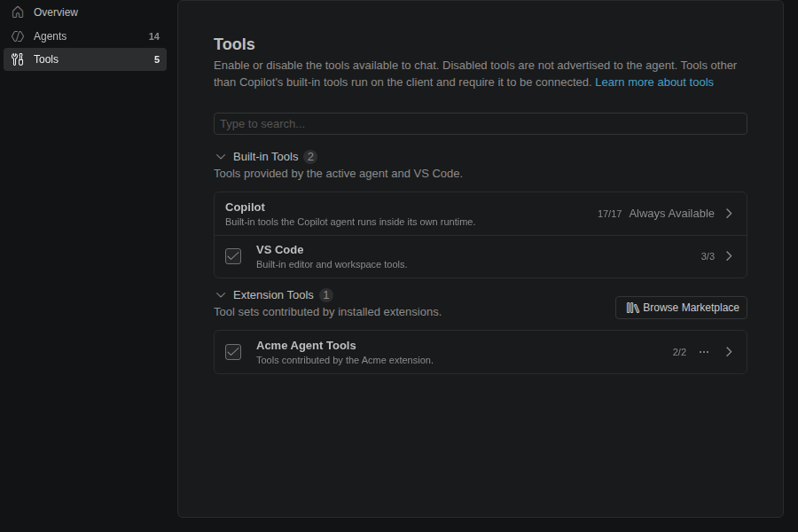Toggle the Acme Agent Tools checkbox

tap(233, 352)
